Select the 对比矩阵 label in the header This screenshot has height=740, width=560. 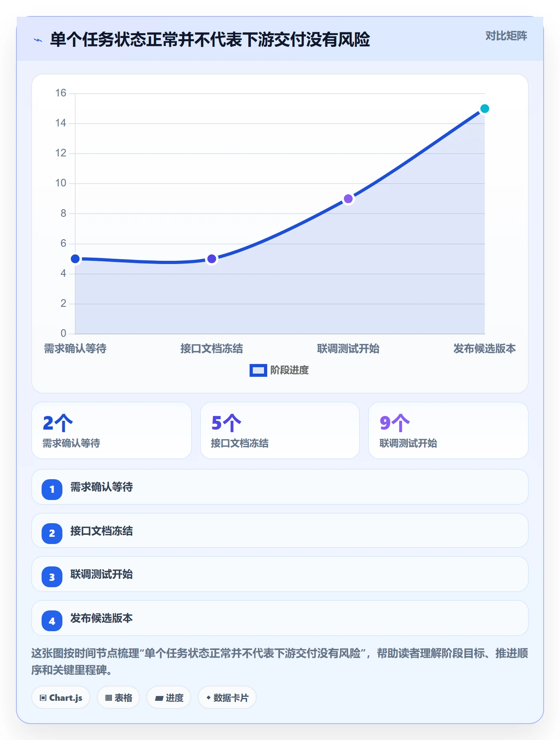[x=506, y=36]
